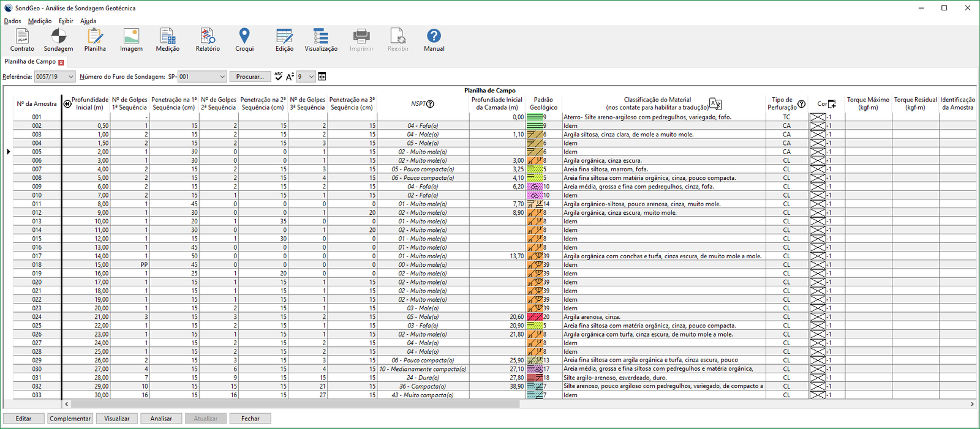Viewport: 980px width, 429px height.
Task: Click the Tipo de Perfuração help icon
Action: coord(801,104)
